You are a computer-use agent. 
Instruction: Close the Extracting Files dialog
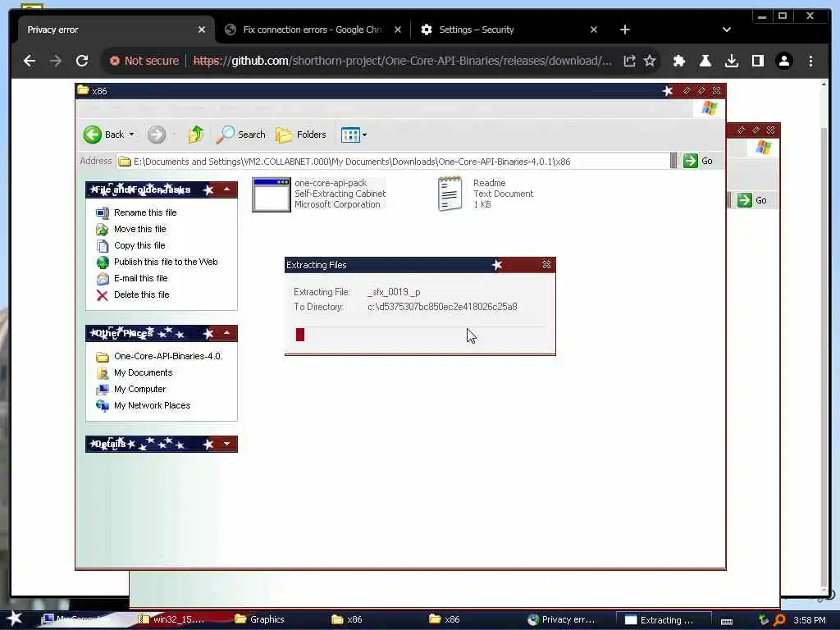click(546, 265)
